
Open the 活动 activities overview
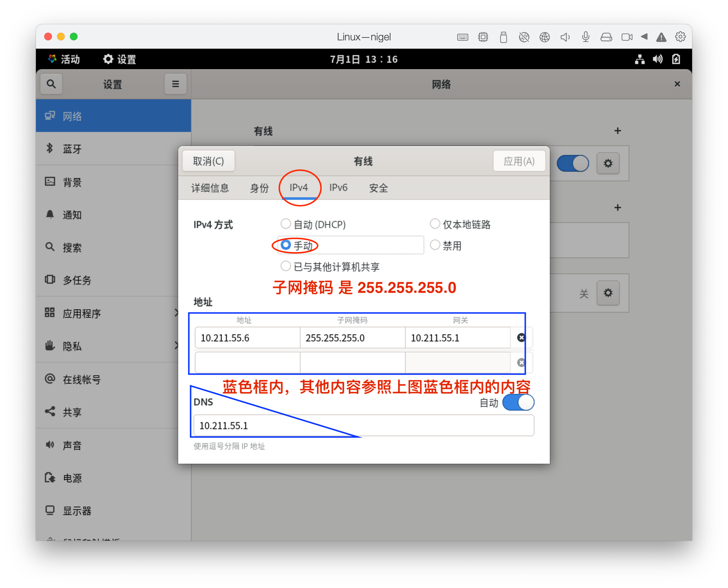64,59
